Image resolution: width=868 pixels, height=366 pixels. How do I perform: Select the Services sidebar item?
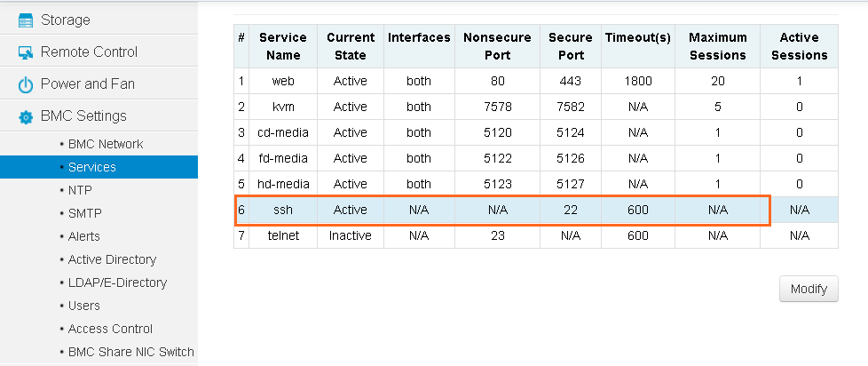tap(99, 167)
